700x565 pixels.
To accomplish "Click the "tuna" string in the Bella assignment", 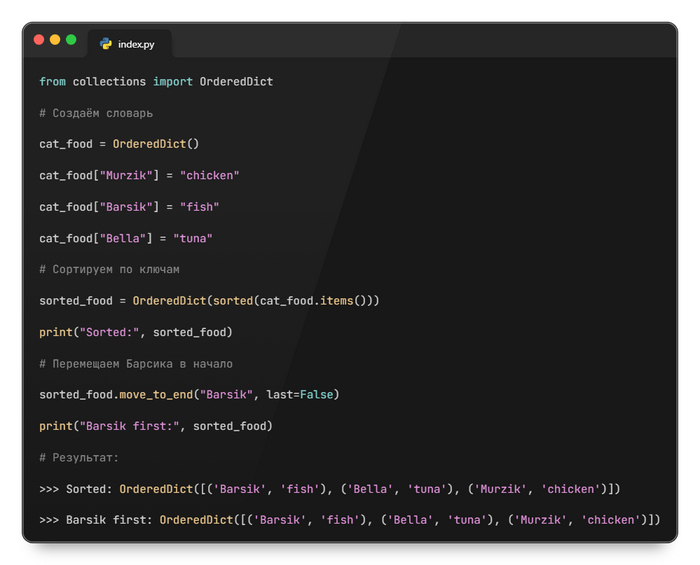I will click(x=192, y=238).
